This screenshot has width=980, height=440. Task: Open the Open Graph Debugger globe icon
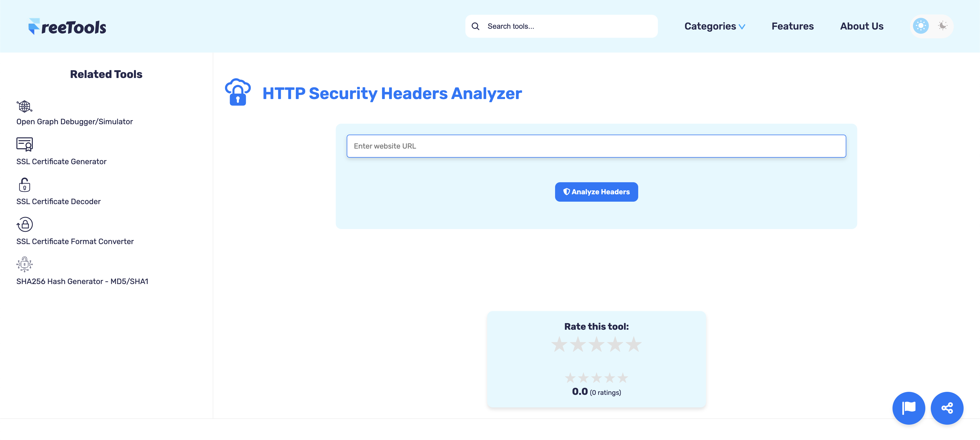pos(24,106)
